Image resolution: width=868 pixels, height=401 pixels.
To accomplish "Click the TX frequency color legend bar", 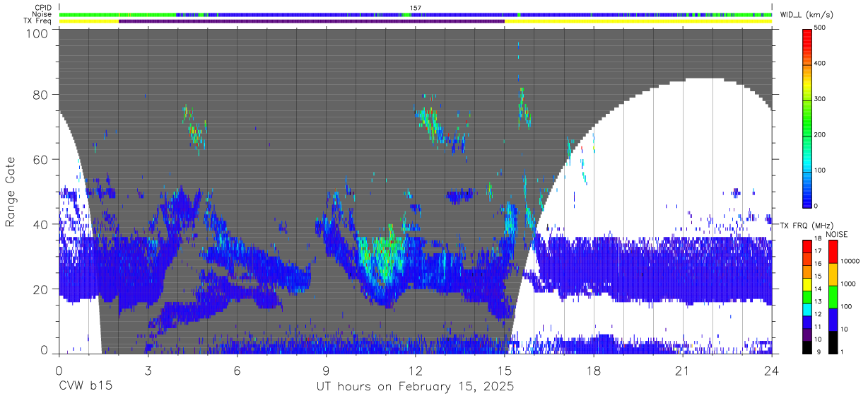I will click(807, 297).
